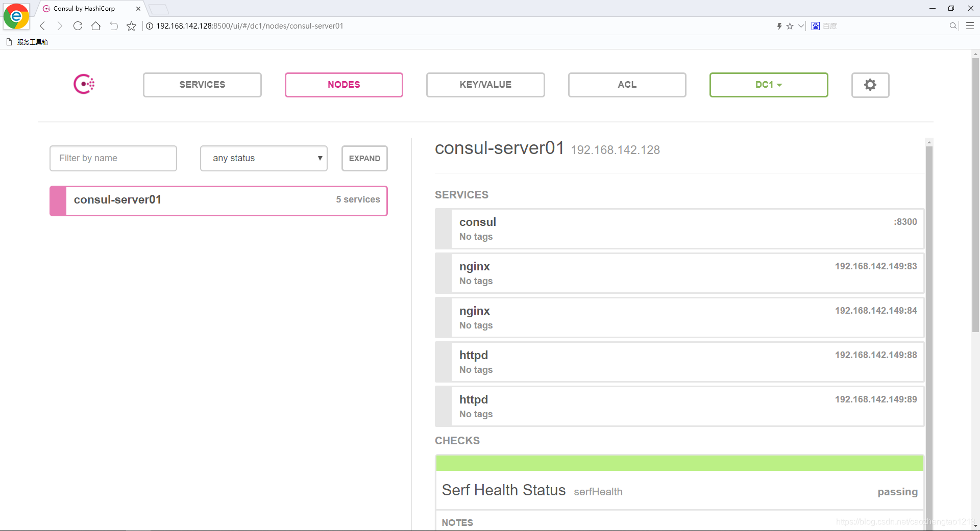The image size is (980, 531).
Task: Click the lightning speed mode icon
Action: pyautogui.click(x=779, y=26)
